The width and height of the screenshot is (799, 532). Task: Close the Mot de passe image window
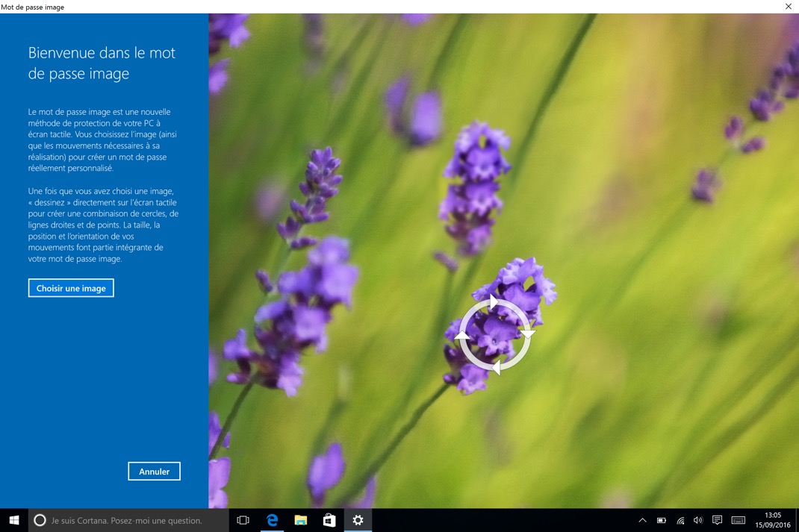[x=788, y=7]
